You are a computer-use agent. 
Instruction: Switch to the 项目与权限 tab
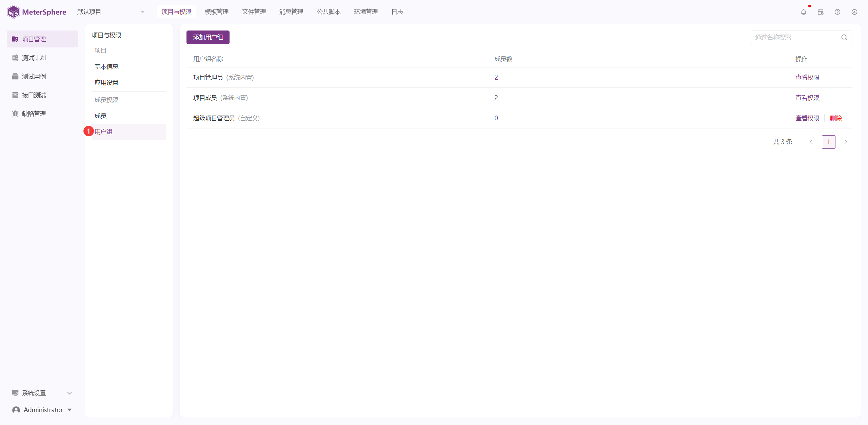tap(176, 12)
